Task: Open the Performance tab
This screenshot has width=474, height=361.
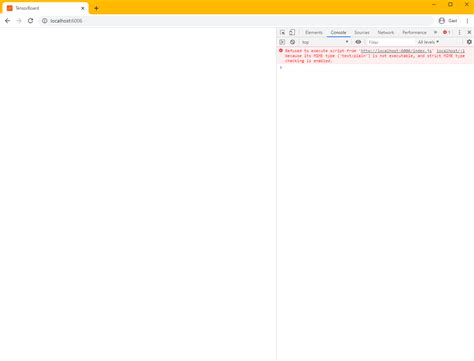Action: pos(414,32)
